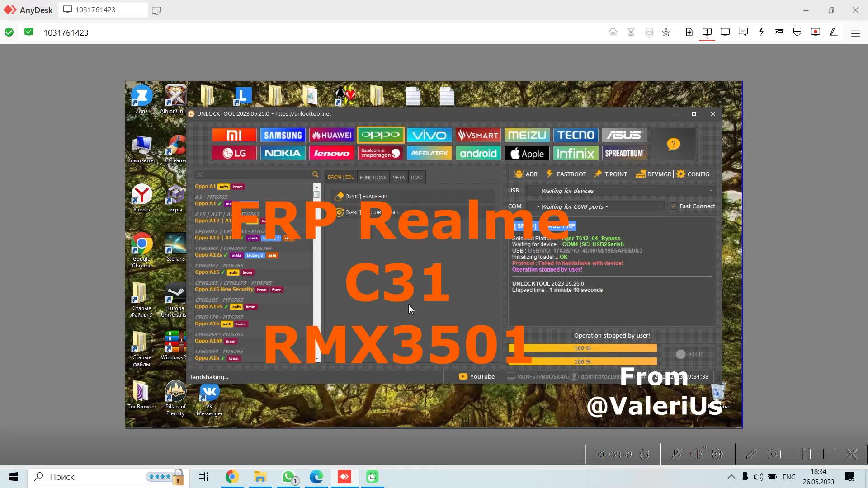
Task: Select the Samsung brand tile
Action: click(x=283, y=135)
